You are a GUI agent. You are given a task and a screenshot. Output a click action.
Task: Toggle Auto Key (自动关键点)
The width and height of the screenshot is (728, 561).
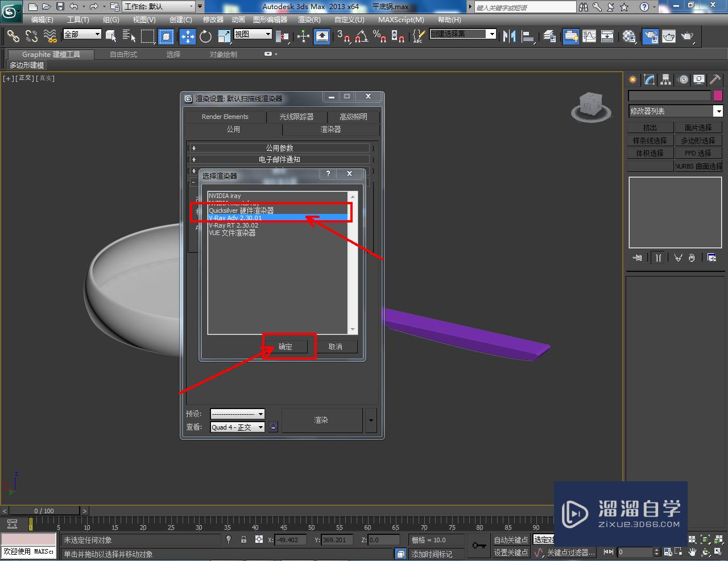[511, 540]
